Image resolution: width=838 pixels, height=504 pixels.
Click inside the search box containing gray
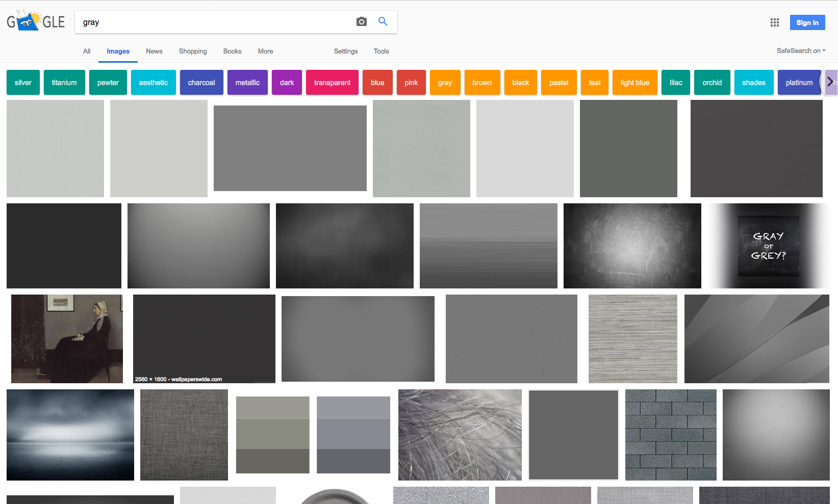point(214,22)
